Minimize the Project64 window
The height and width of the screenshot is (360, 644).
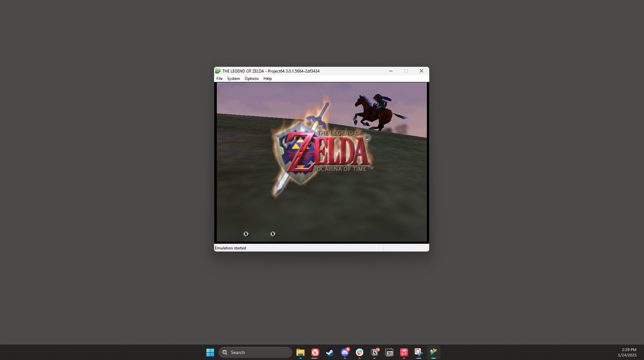point(391,71)
